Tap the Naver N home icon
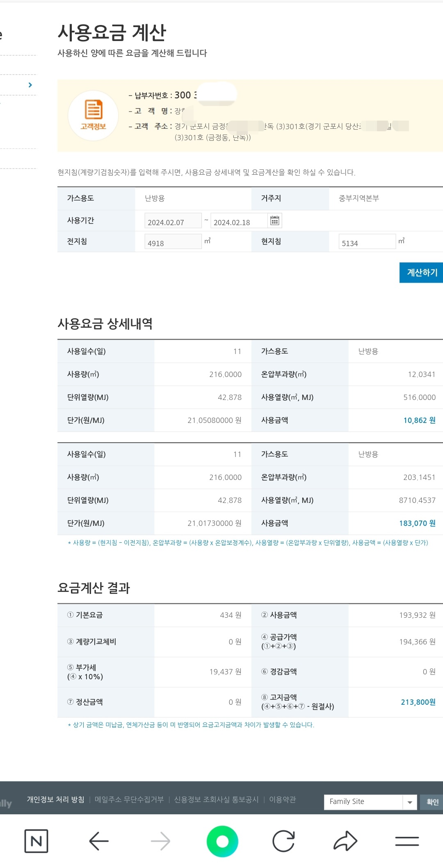The width and height of the screenshot is (443, 868). pyautogui.click(x=36, y=841)
